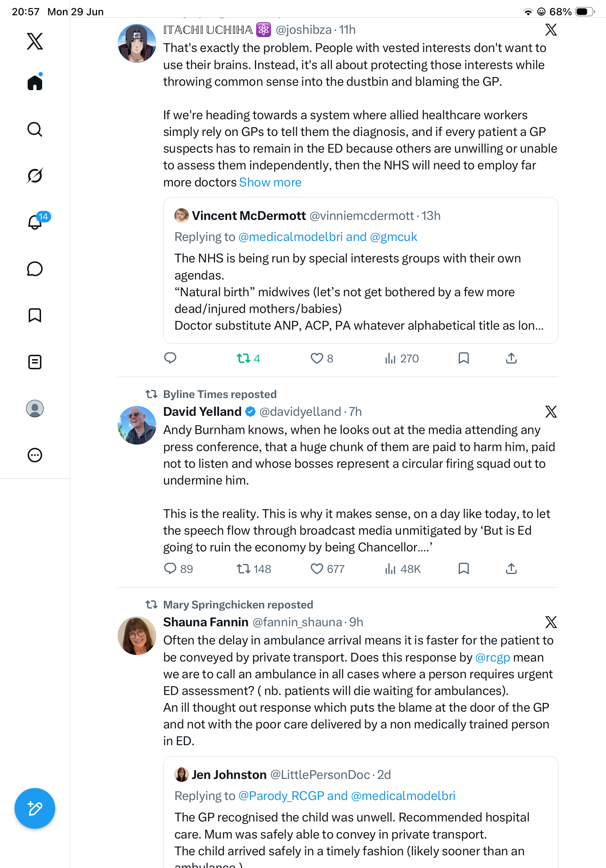Screen dimensions: 606x868
Task: Open the Grok icon in sidebar
Action: pos(35,176)
